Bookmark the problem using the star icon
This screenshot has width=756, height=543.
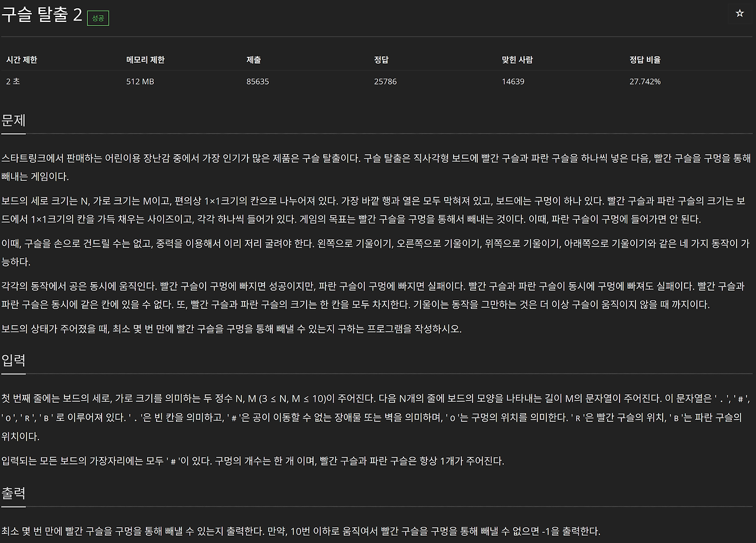[739, 13]
